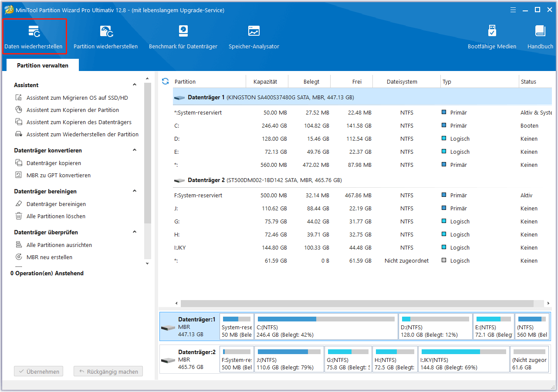Click Rückgängig machen button
This screenshot has height=392, width=558.
pos(108,372)
